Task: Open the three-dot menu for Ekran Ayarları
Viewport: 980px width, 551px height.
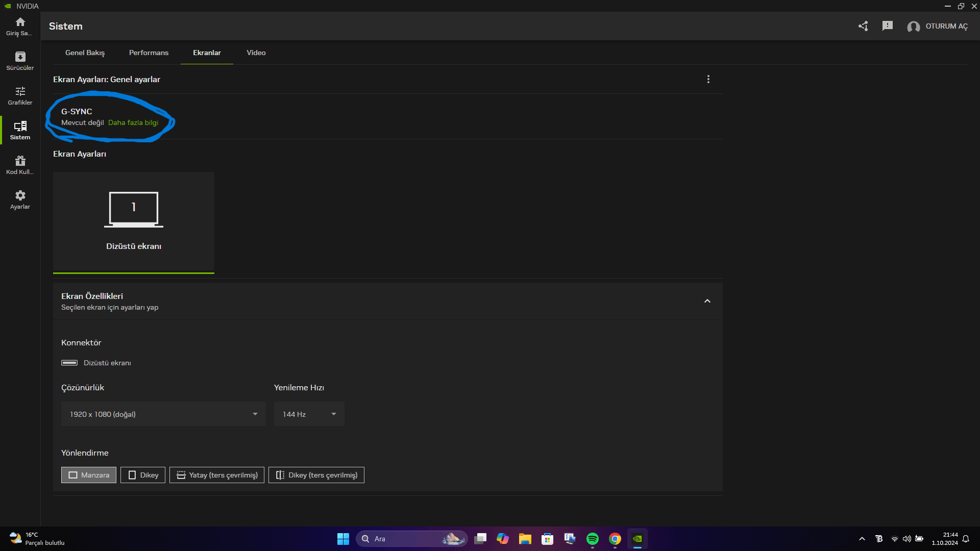Action: pos(708,79)
